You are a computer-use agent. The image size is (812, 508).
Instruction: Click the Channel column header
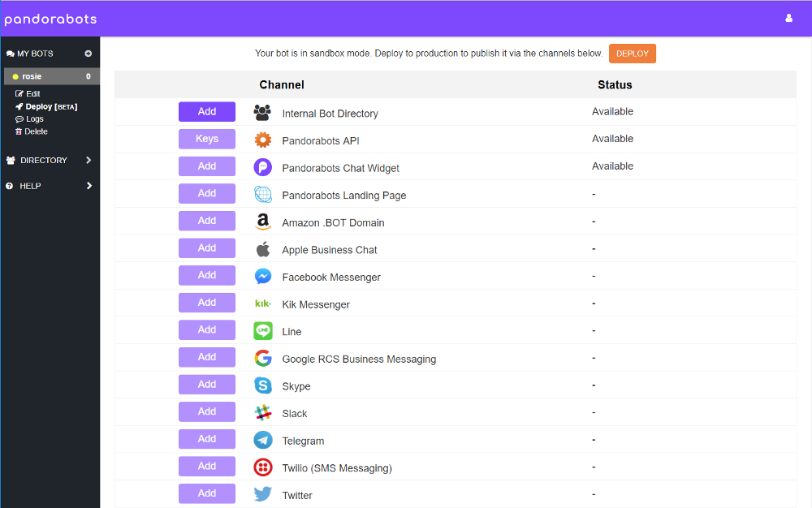tap(282, 85)
